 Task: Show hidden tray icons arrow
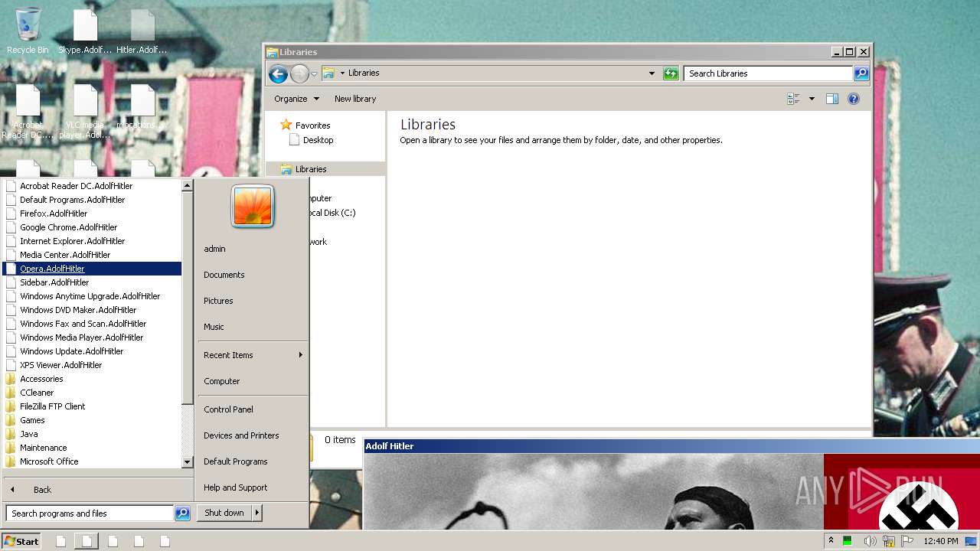pyautogui.click(x=831, y=541)
